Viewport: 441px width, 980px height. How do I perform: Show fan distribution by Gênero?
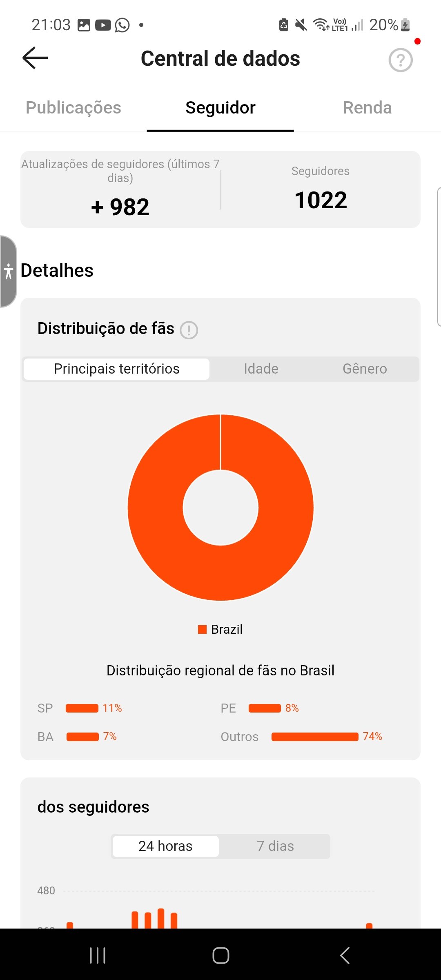(365, 369)
